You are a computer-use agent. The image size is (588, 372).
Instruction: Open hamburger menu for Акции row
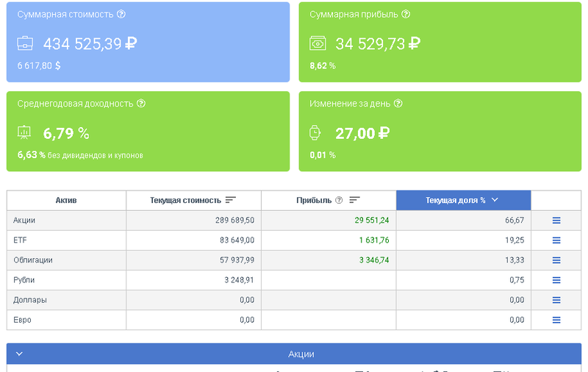coord(556,221)
